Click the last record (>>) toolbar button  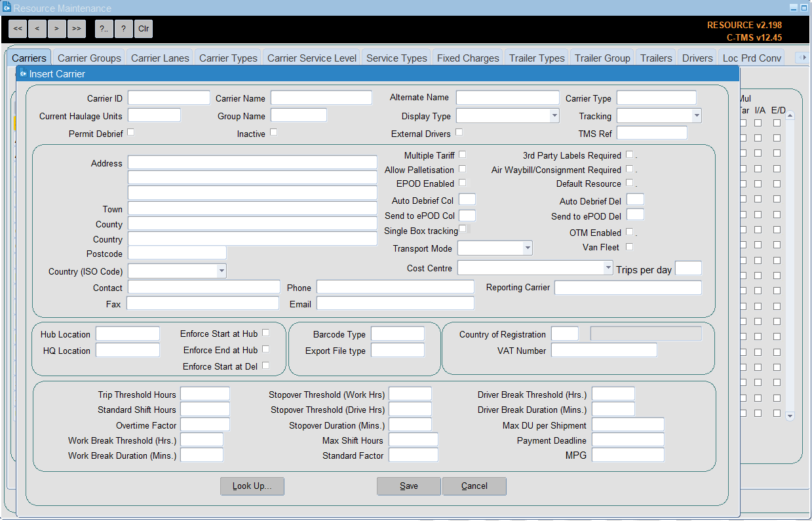coord(77,29)
